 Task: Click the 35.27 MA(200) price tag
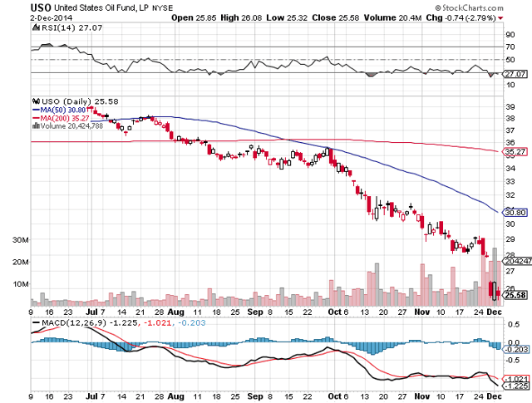pos(515,151)
